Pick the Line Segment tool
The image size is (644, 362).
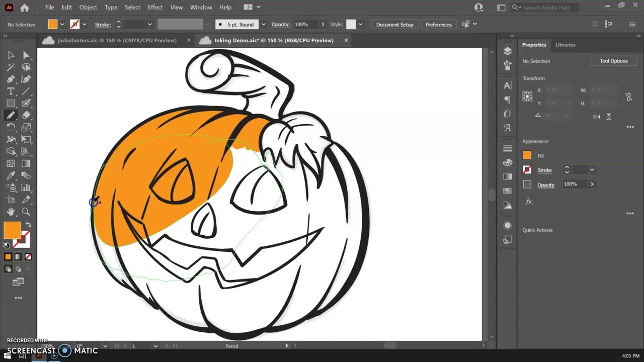coord(26,91)
